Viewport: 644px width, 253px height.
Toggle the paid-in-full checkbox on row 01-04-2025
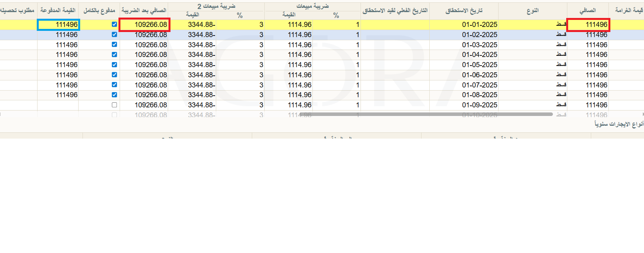pos(114,55)
